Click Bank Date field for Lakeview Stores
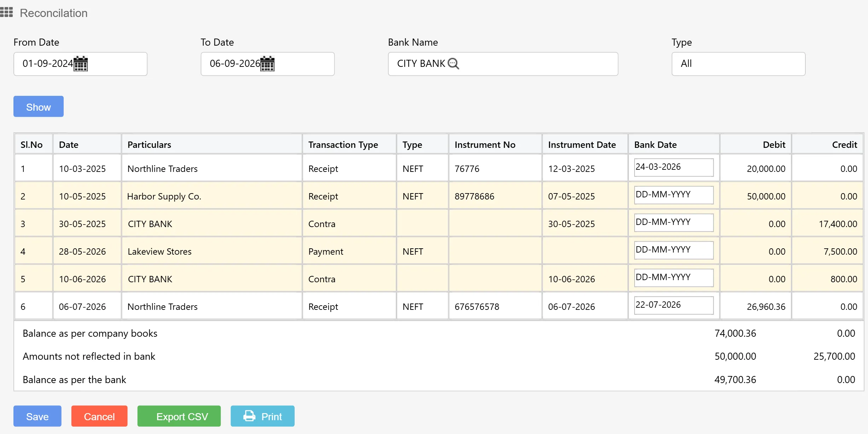 [673, 250]
